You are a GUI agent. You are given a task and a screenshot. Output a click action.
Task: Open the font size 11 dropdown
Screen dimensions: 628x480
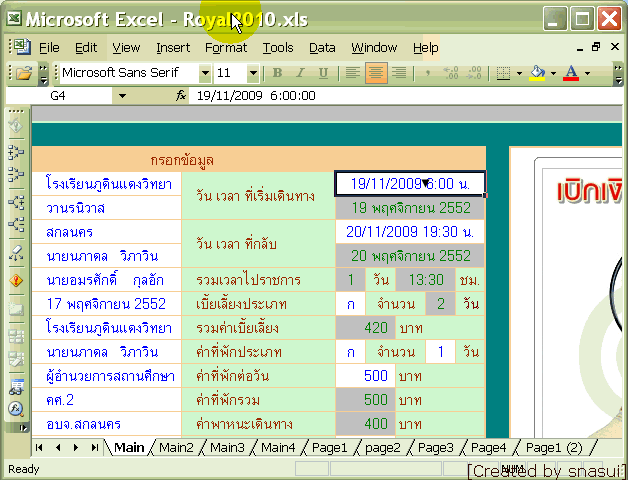254,73
